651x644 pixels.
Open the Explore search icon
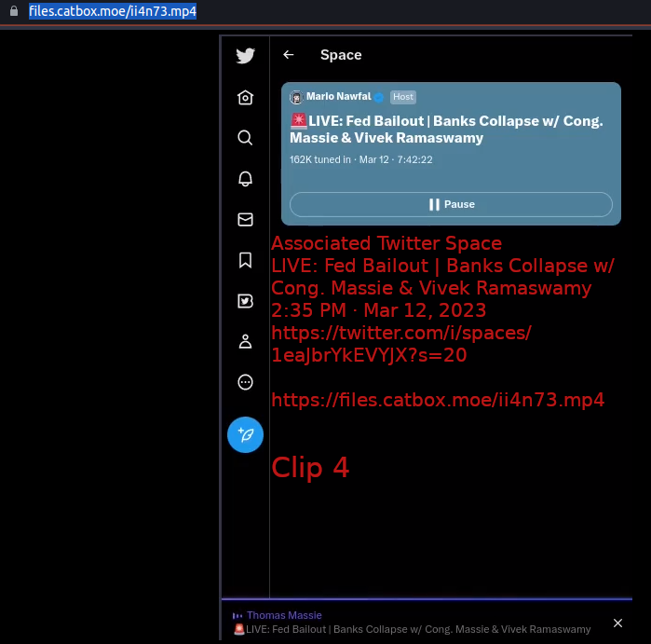245,138
